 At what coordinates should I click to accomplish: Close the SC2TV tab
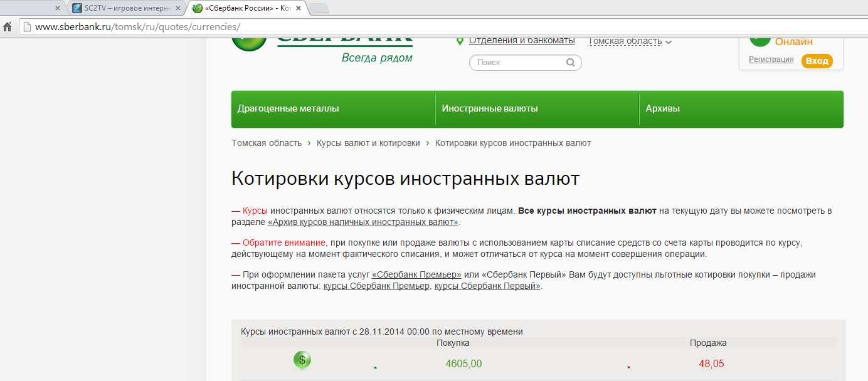[x=178, y=8]
